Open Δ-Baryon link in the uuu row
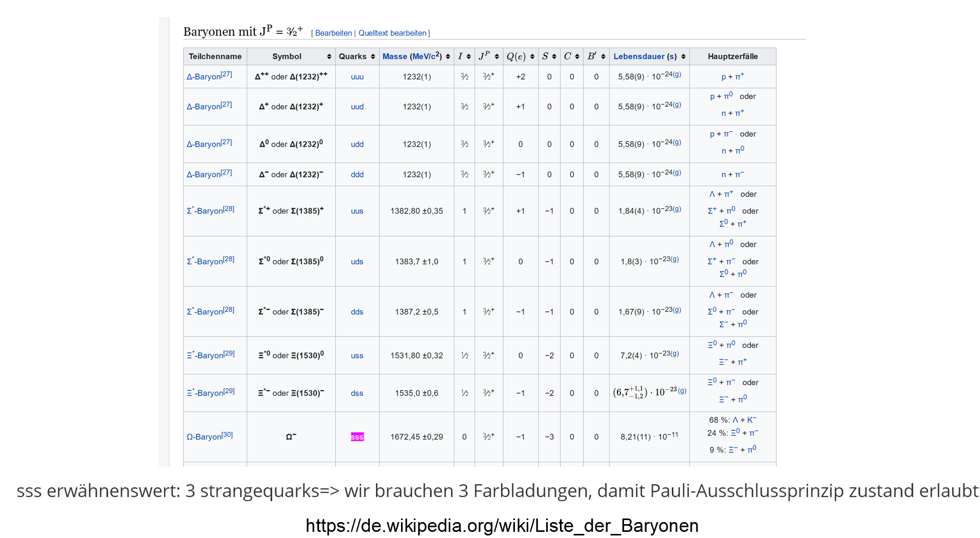980x538 pixels. click(x=204, y=76)
